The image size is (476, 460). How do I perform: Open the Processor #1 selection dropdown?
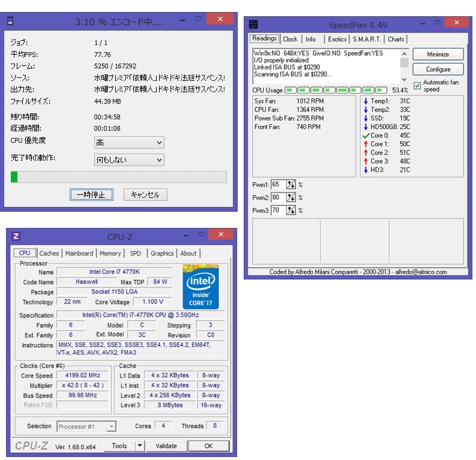pos(86,426)
